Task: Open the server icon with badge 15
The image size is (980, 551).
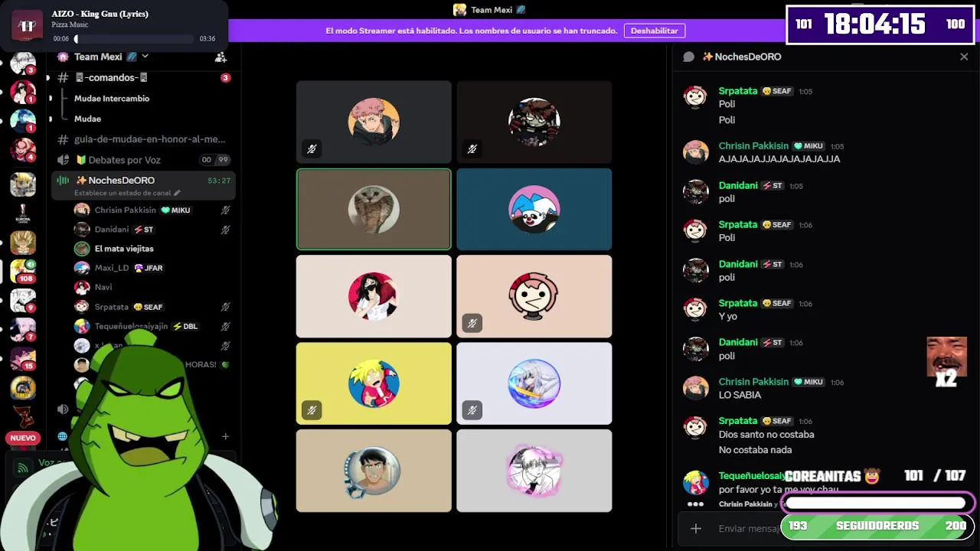Action: (x=23, y=358)
